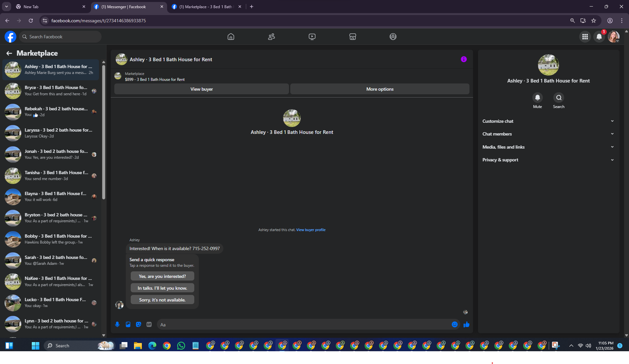Click the voice clip microphone icon
Screen dimensions: 629x364
coord(117,324)
